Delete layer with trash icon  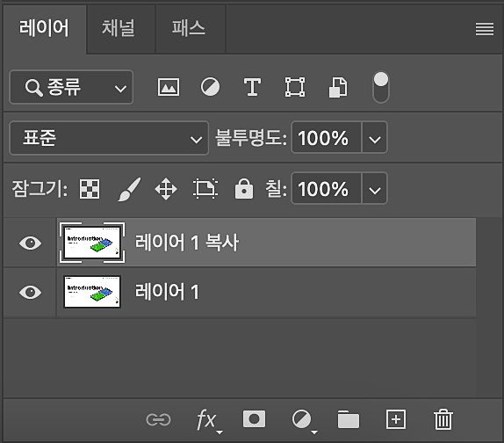pyautogui.click(x=443, y=419)
